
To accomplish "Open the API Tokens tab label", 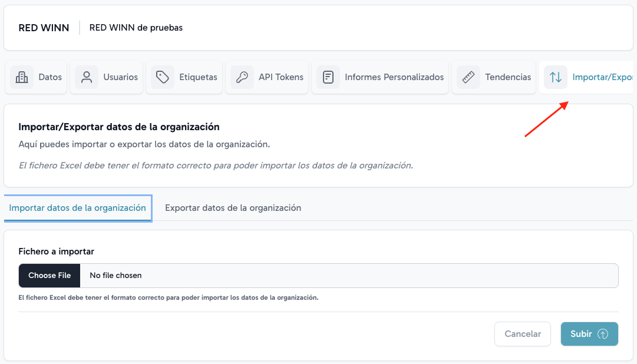I will (281, 77).
